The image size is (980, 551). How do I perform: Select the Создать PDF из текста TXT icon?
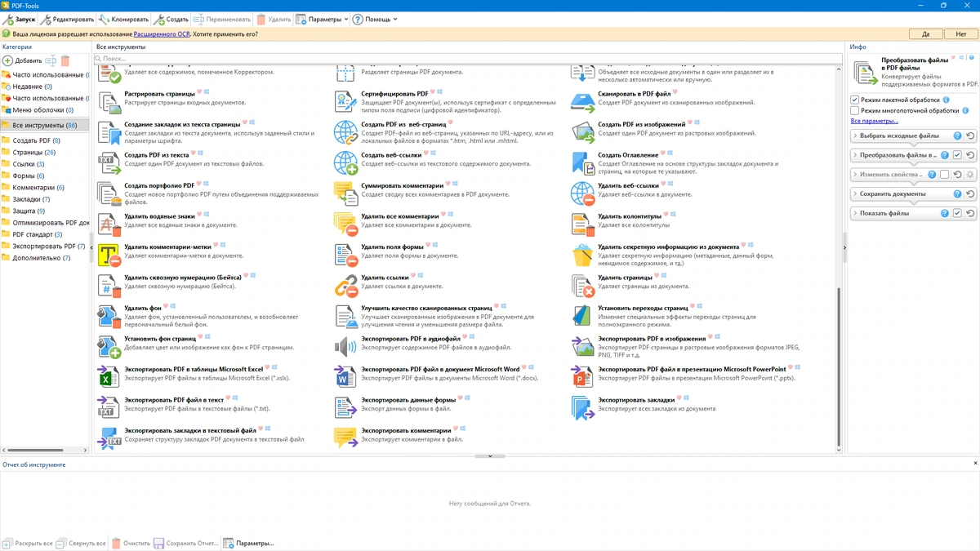(x=109, y=162)
